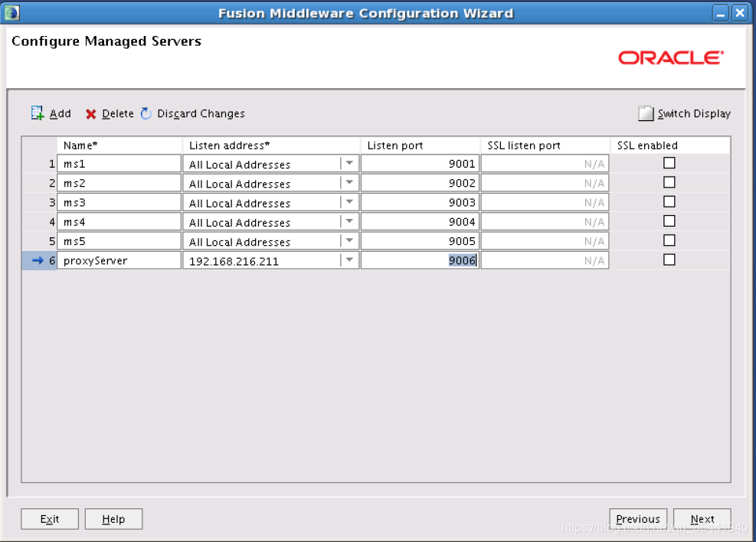756x542 pixels.
Task: Click the SSL listen port N/A for proxyServer
Action: pos(545,260)
